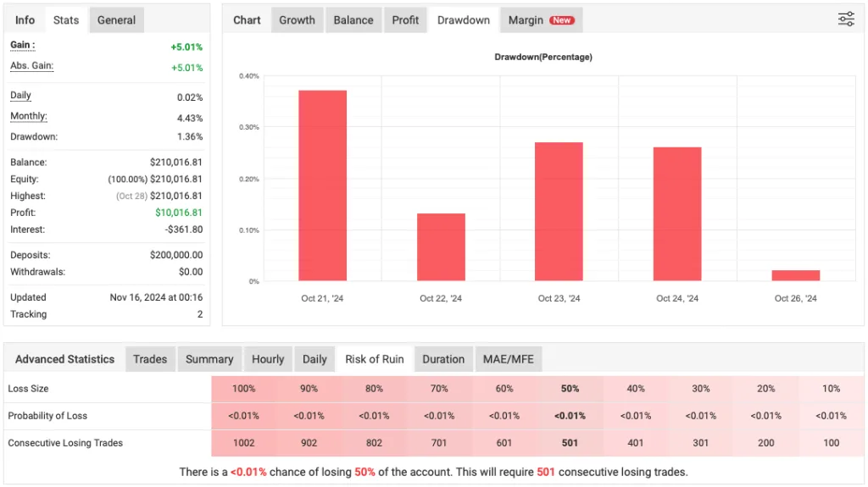
Task: Open the MAE/MFE tab
Action: (509, 359)
